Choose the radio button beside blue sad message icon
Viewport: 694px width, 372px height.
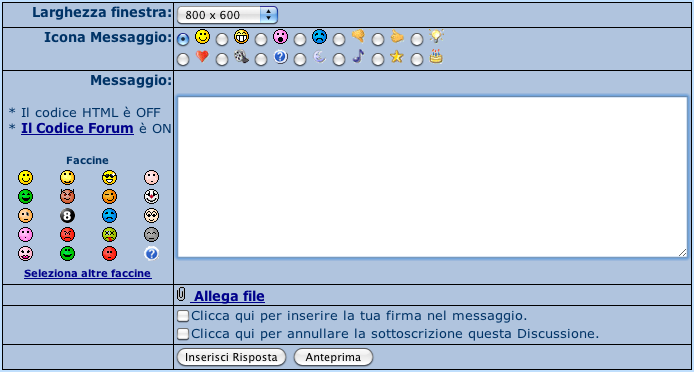(300, 39)
